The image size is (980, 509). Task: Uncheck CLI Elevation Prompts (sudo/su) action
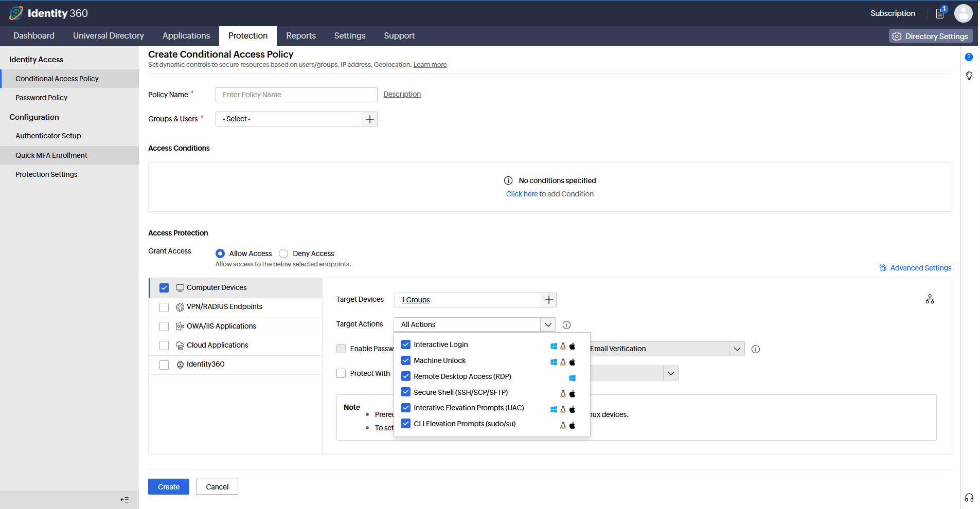pyautogui.click(x=406, y=424)
